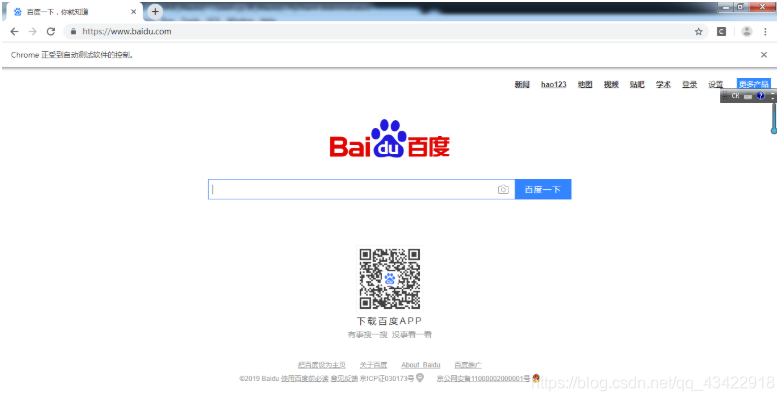Click the About Baidu link

[420, 365]
